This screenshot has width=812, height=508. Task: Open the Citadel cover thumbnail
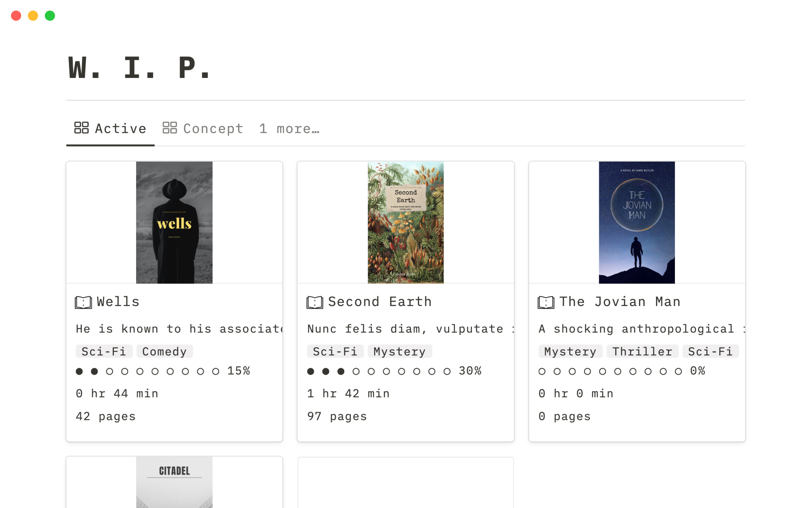(174, 482)
